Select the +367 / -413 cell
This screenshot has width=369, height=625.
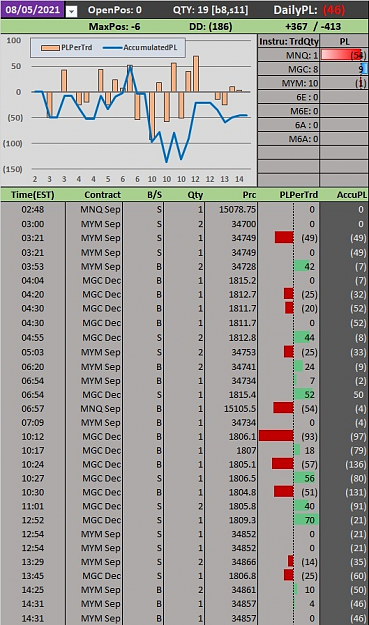click(313, 27)
